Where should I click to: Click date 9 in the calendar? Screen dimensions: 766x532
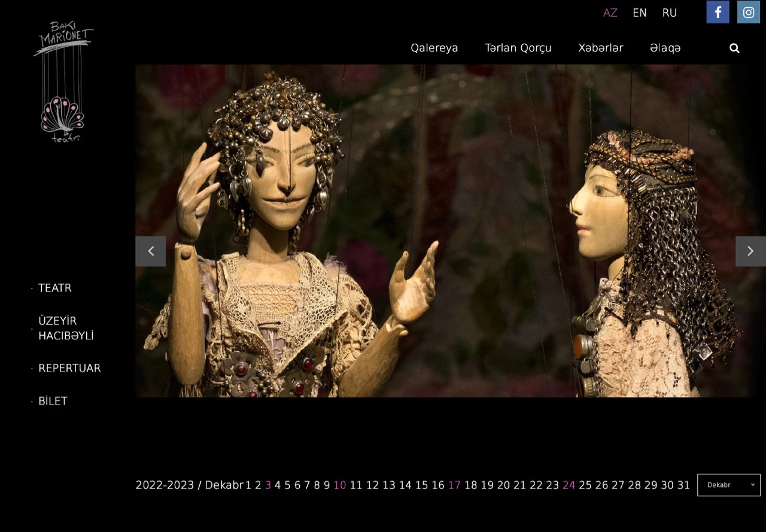coord(327,485)
